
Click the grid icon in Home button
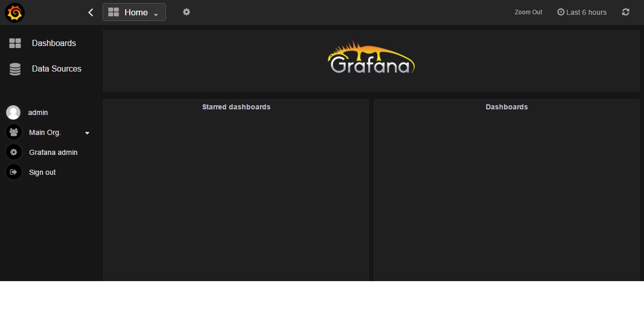point(113,12)
